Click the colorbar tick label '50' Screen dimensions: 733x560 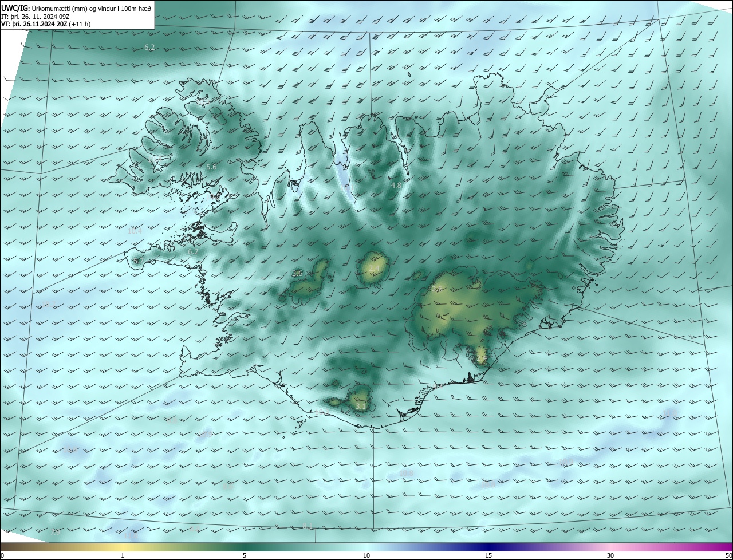tap(728, 555)
